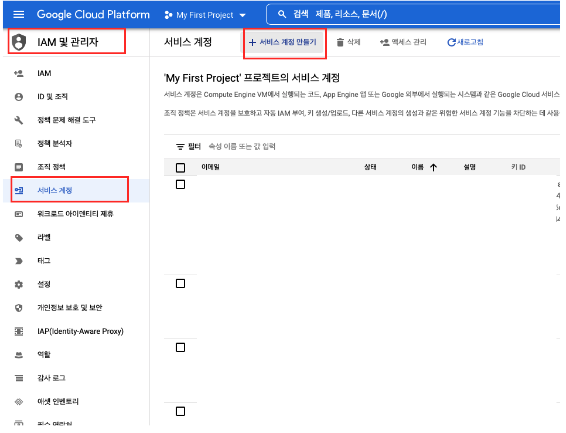The width and height of the screenshot is (566, 433).
Task: Click the 조직 정책 sidebar icon
Action: [19, 167]
